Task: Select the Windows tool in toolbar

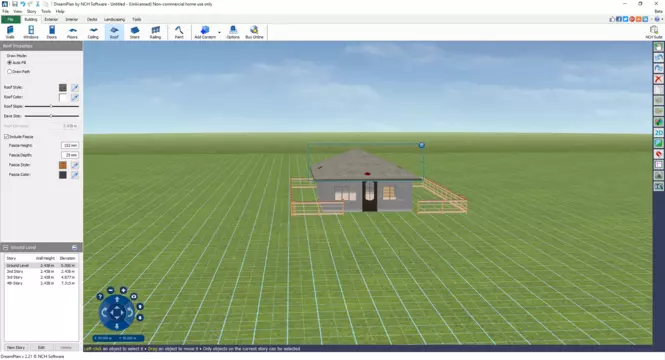Action: (x=31, y=32)
